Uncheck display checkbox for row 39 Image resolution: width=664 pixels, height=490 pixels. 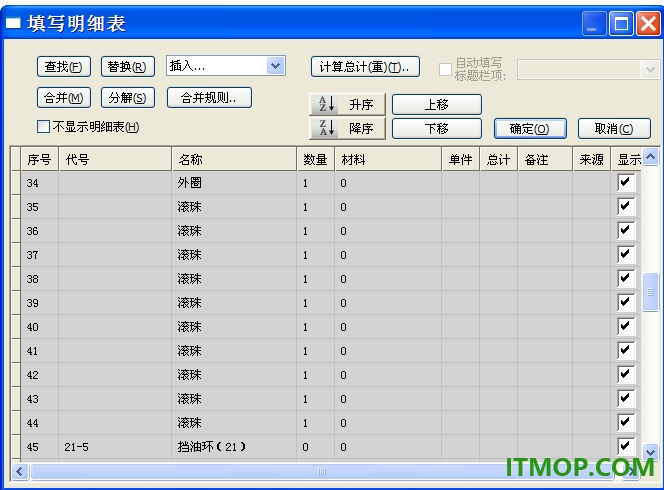point(626,302)
